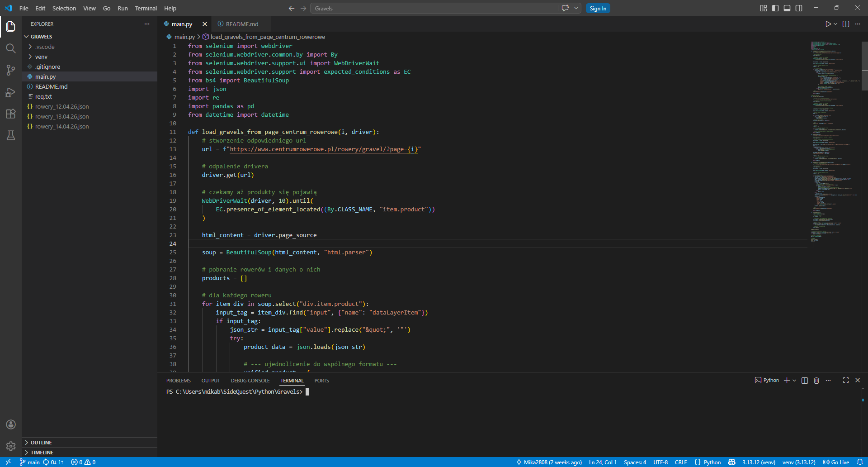Open the Testing flask icon view
The width and height of the screenshot is (868, 467).
(11, 135)
